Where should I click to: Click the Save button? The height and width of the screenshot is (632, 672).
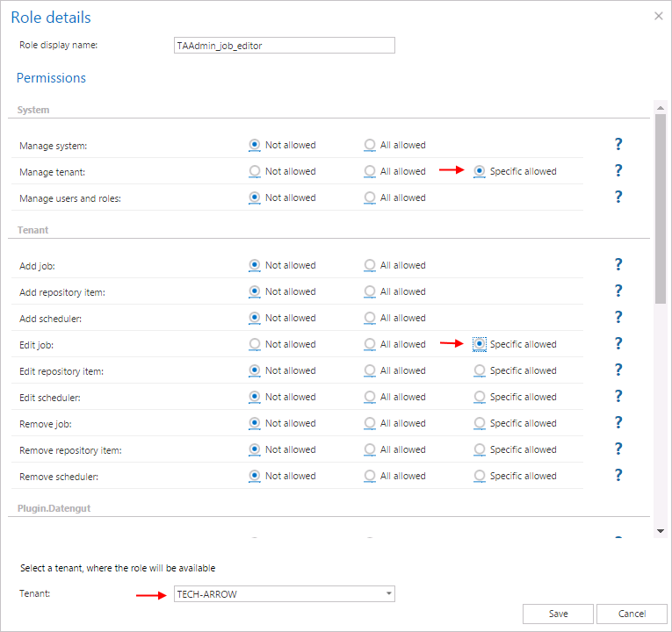pos(558,614)
